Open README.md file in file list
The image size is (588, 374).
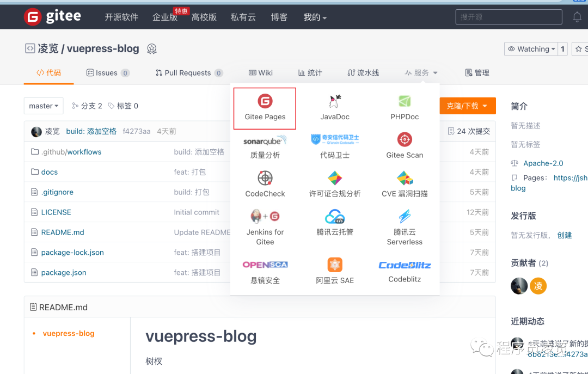pyautogui.click(x=63, y=232)
